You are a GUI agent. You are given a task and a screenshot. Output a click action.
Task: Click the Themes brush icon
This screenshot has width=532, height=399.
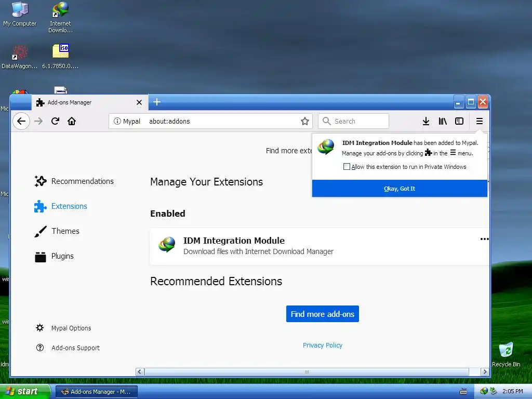[41, 231]
